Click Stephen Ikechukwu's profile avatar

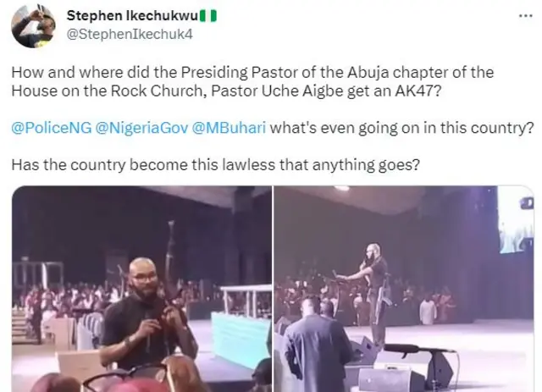(x=33, y=25)
